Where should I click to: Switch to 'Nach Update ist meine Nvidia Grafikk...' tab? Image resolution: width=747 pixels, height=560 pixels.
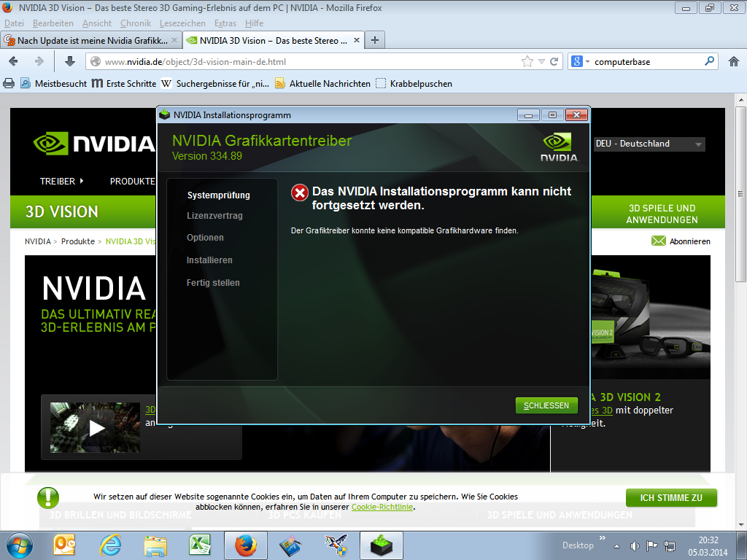pos(91,41)
